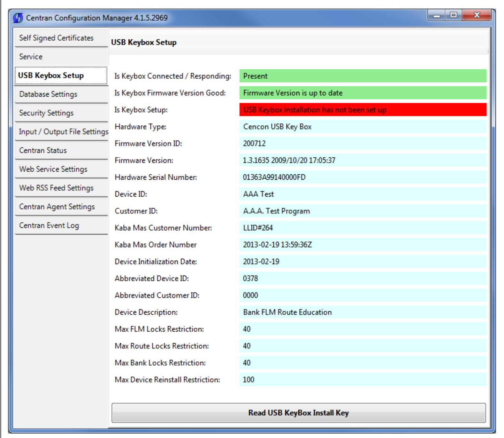The image size is (504, 438).
Task: Click firmware version 1.3.1635 value
Action: point(363,160)
